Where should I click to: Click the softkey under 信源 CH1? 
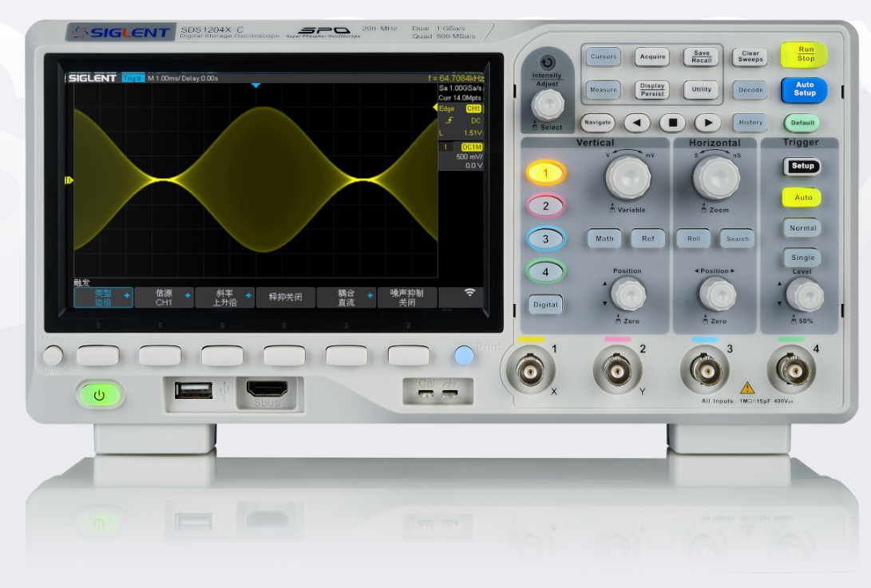160,355
